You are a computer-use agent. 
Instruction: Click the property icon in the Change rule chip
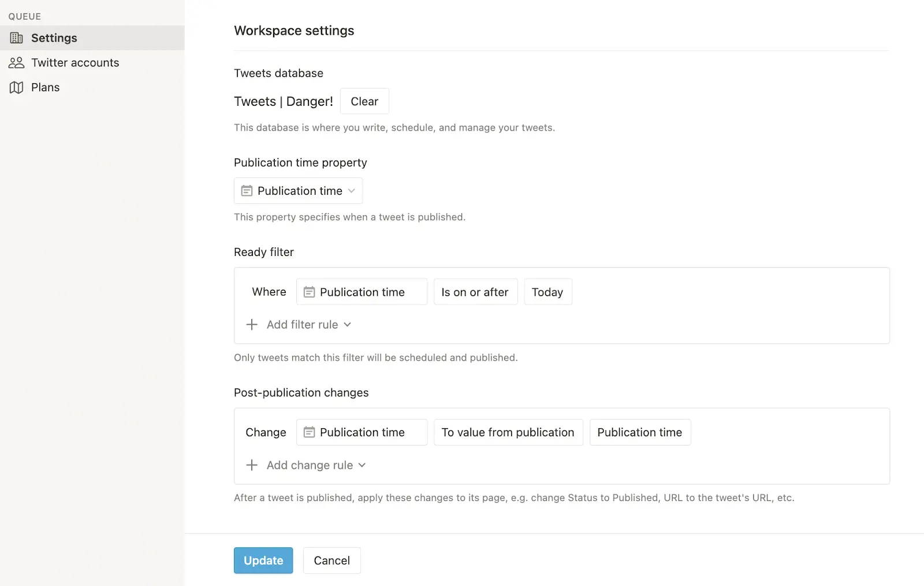310,432
